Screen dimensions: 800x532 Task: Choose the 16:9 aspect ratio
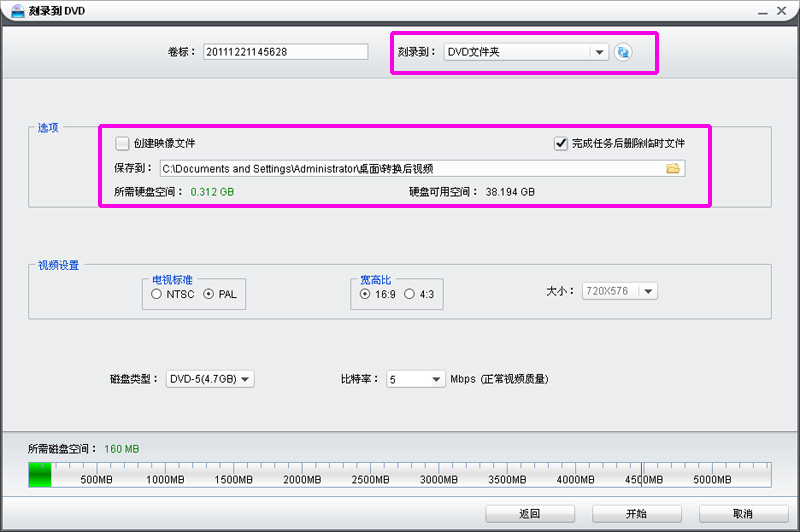point(365,294)
